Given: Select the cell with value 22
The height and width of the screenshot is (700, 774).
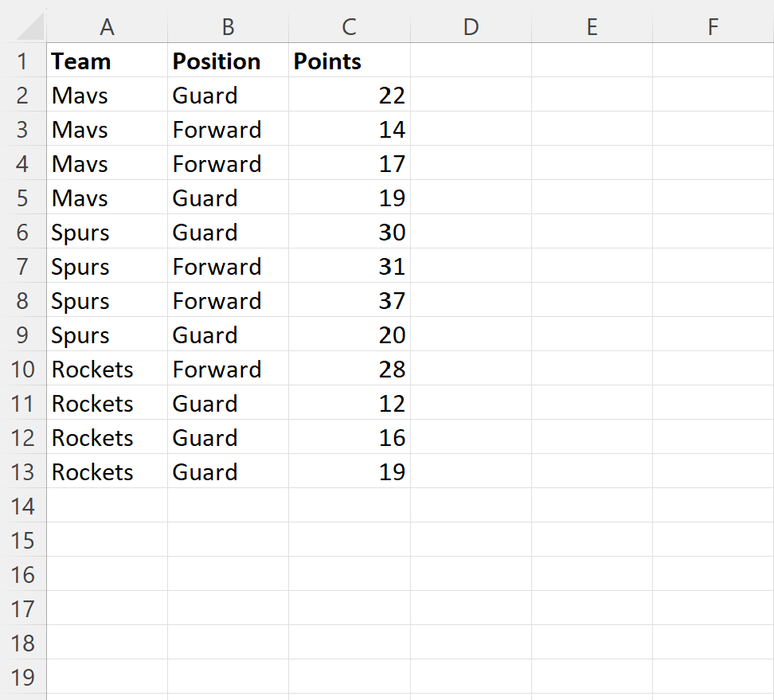Looking at the screenshot, I should click(x=349, y=96).
